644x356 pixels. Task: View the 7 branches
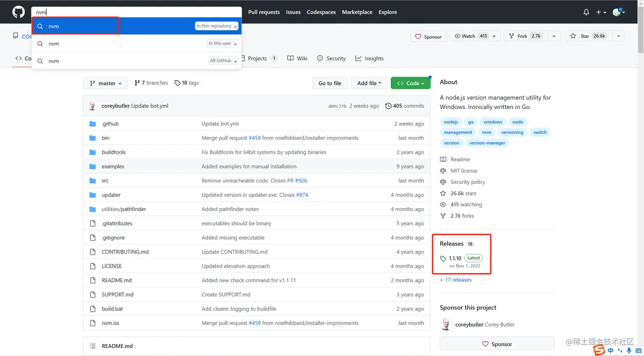(x=151, y=83)
